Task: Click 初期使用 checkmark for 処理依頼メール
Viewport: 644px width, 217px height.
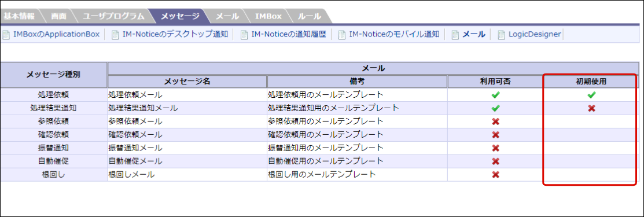Action: coord(591,95)
